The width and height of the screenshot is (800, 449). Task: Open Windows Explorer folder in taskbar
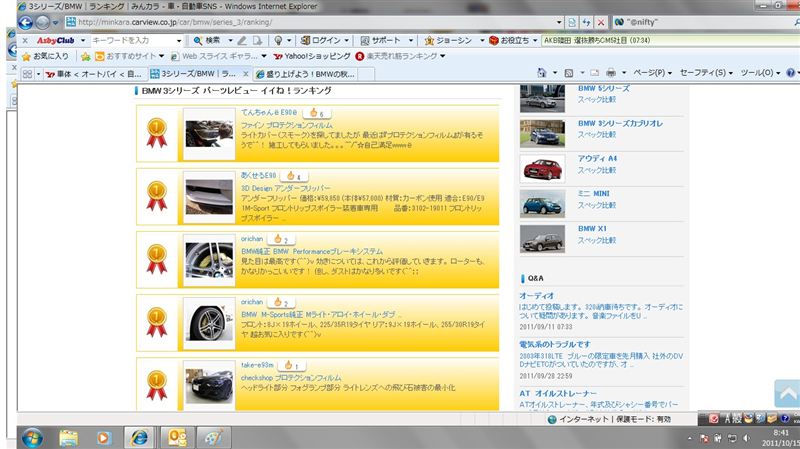tap(69, 438)
